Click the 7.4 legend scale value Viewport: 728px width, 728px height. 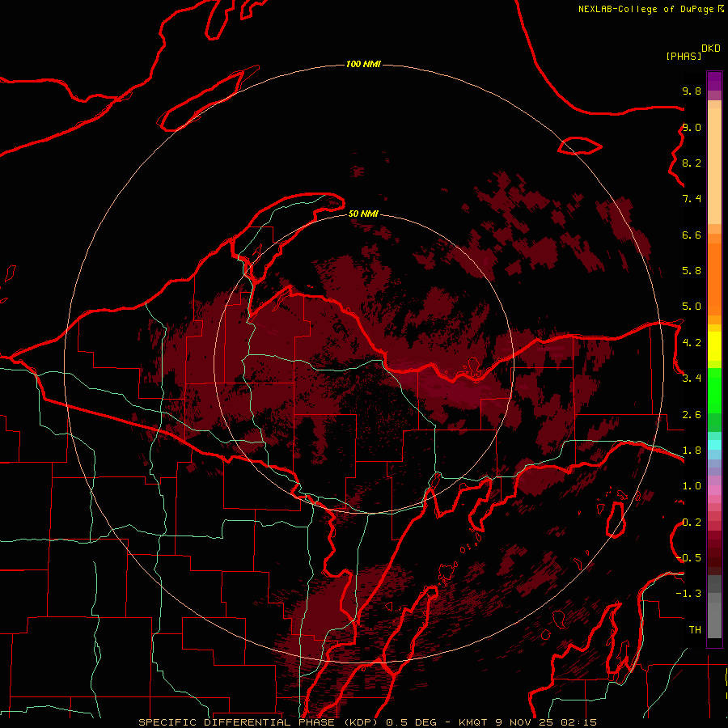(x=692, y=199)
